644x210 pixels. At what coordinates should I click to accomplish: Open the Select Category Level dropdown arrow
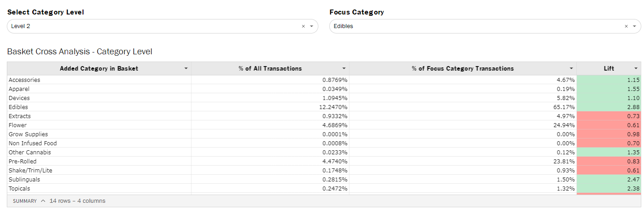tap(312, 26)
